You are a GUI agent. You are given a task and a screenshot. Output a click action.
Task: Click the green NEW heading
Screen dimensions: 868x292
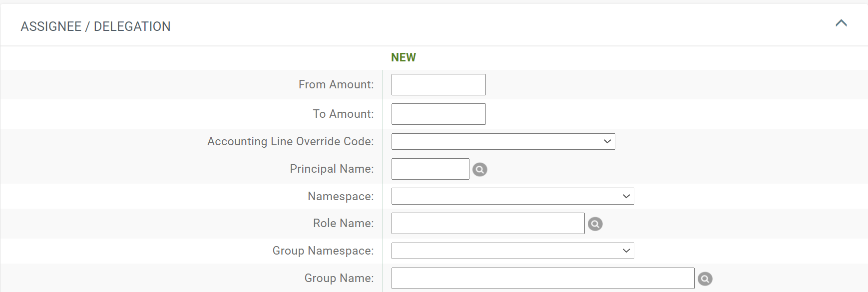pos(403,58)
